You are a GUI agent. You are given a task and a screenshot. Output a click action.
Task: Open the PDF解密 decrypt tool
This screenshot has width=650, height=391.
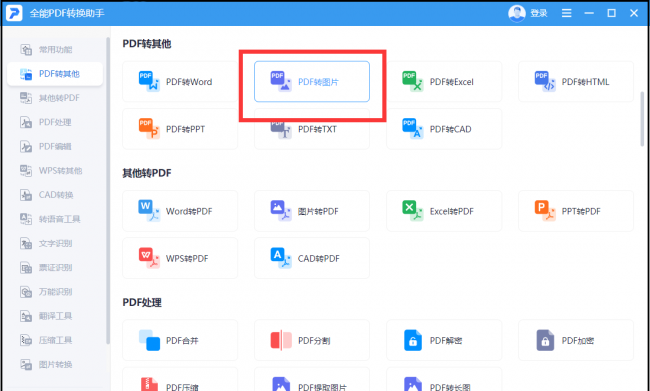pyautogui.click(x=444, y=340)
